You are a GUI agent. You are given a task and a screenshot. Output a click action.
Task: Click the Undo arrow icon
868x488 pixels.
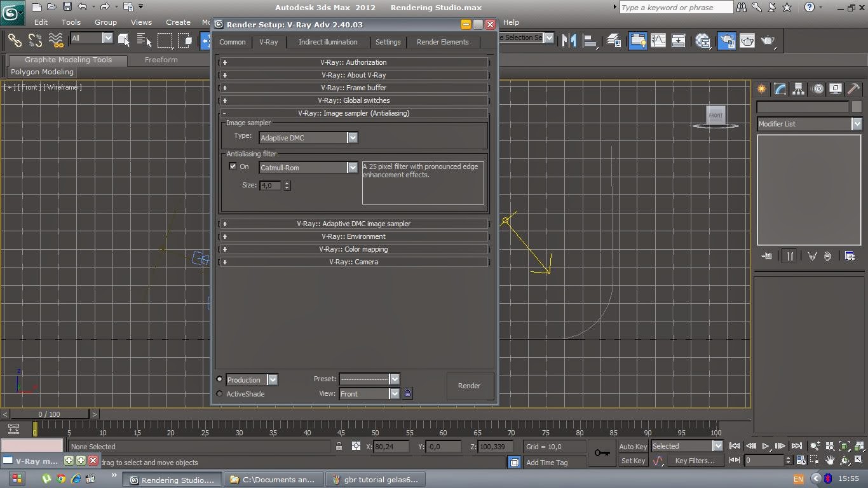point(83,7)
